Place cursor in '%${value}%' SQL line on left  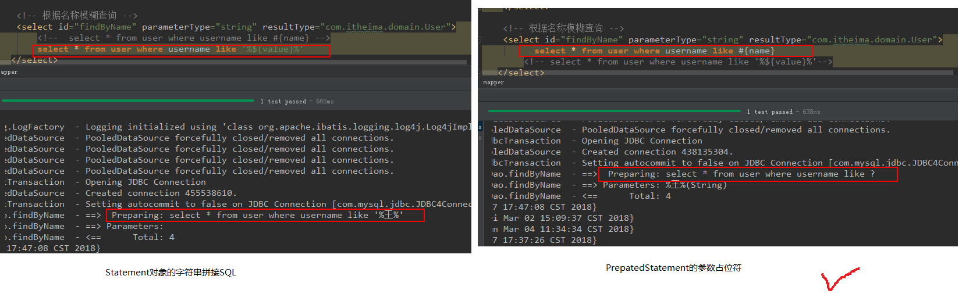[x=182, y=51]
